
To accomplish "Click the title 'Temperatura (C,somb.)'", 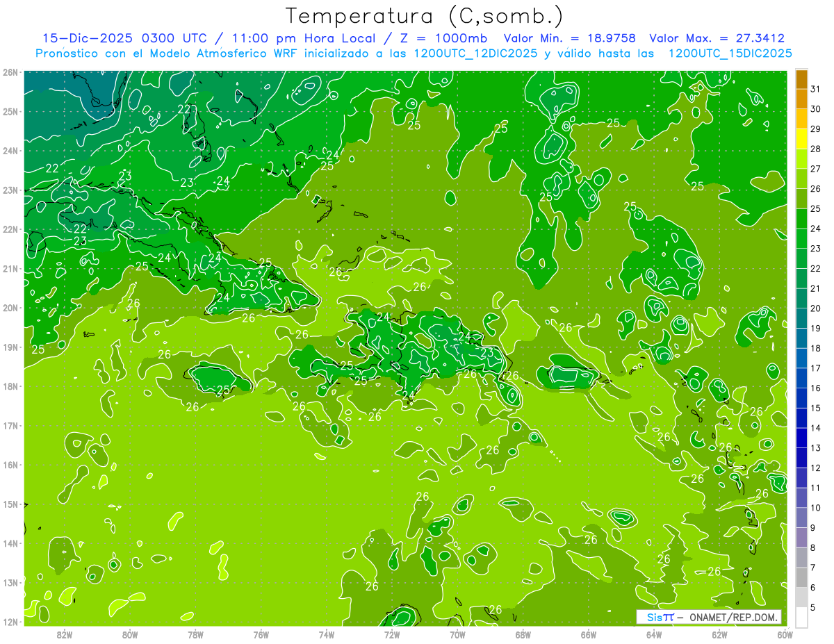I will point(425,16).
